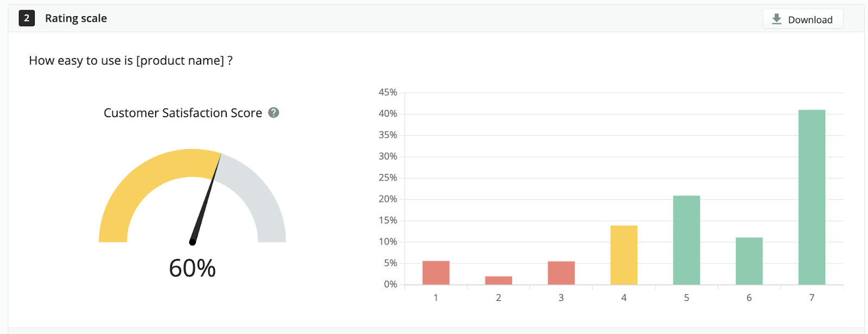The height and width of the screenshot is (334, 868).
Task: Select the red bar for rating 3
Action: tap(561, 273)
